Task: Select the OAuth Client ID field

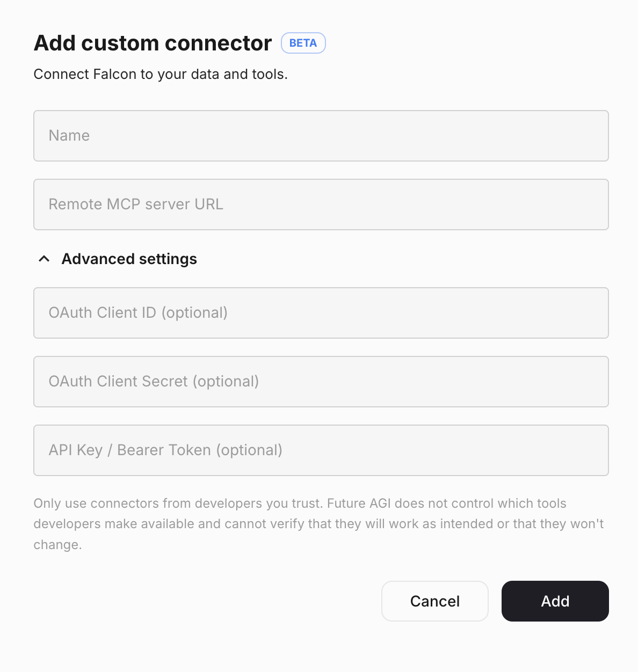Action: point(321,313)
